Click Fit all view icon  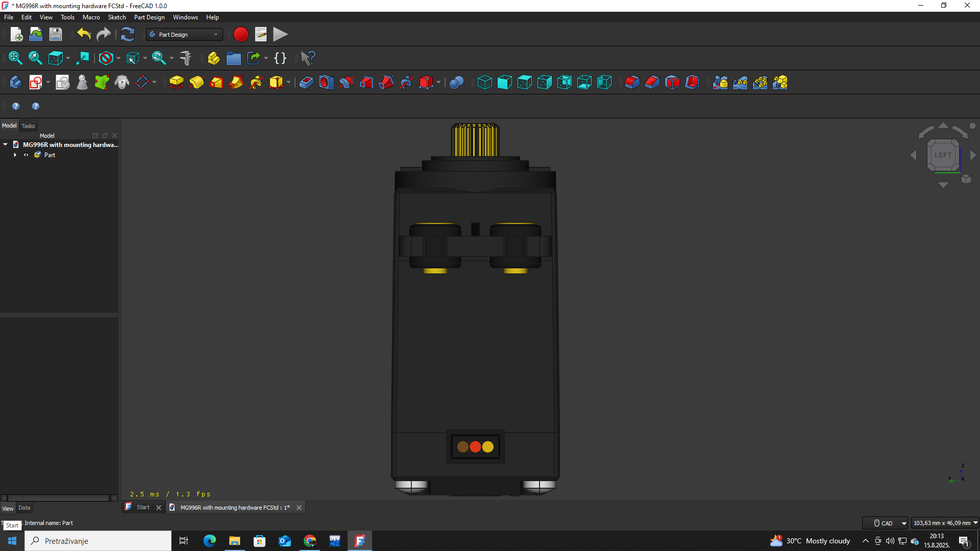[x=15, y=58]
